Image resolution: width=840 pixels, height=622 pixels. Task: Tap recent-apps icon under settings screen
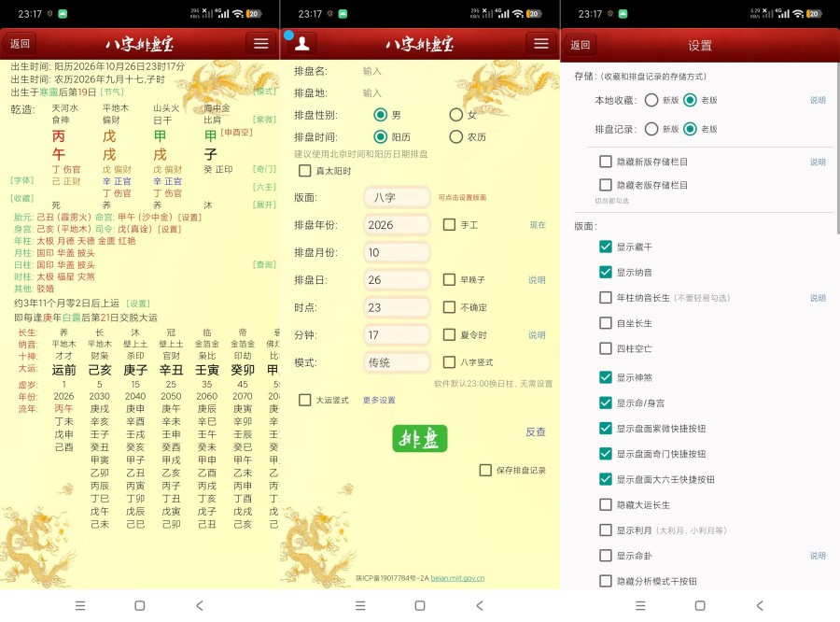[640, 605]
